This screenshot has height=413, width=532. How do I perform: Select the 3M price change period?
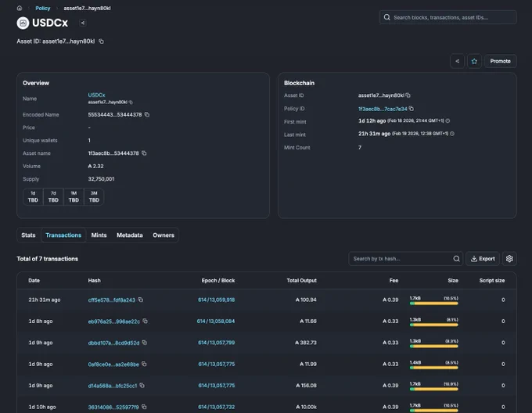(x=94, y=196)
